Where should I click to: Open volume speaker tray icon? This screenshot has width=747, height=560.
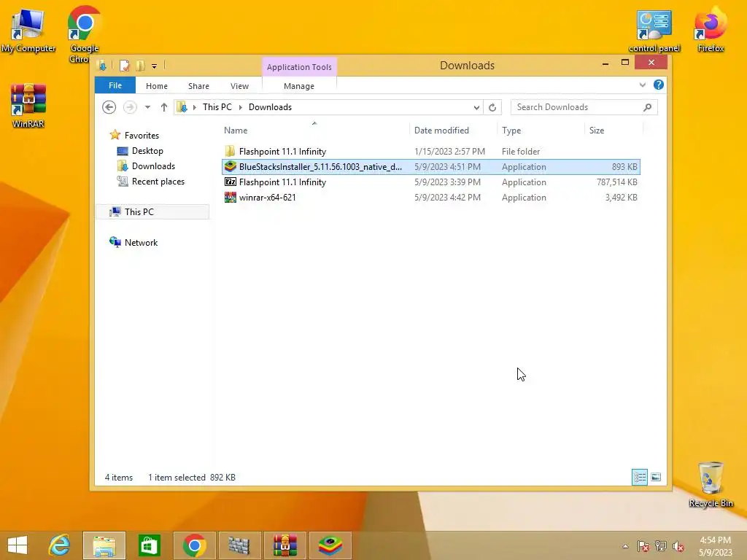678,546
